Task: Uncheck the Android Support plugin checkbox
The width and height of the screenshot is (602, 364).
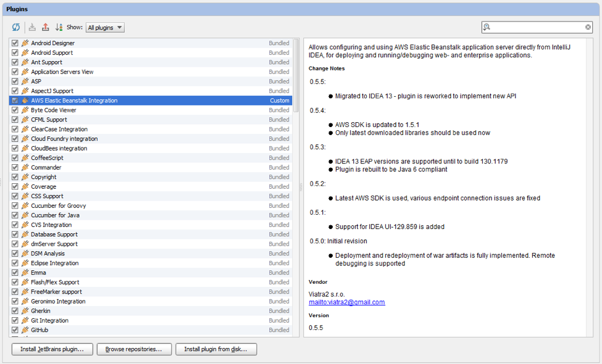Action: click(x=15, y=52)
